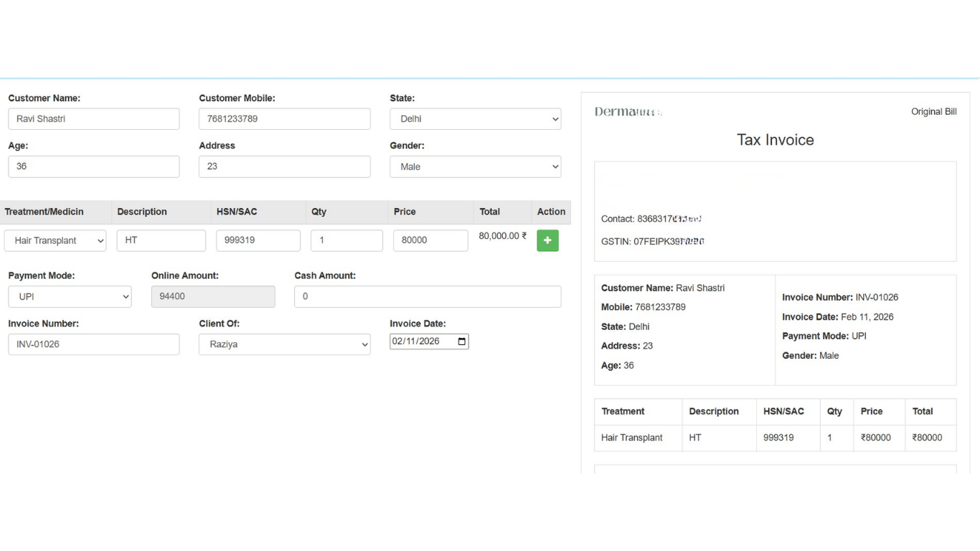The width and height of the screenshot is (980, 551).
Task: Click the Description field containing HT
Action: pos(161,240)
